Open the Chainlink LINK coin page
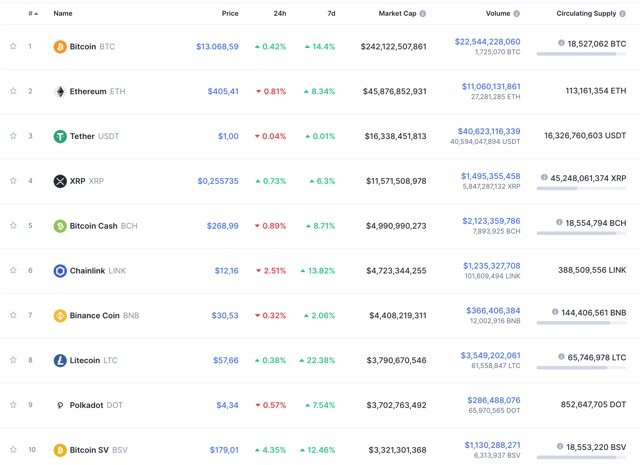This screenshot has width=640, height=465. 98,271
